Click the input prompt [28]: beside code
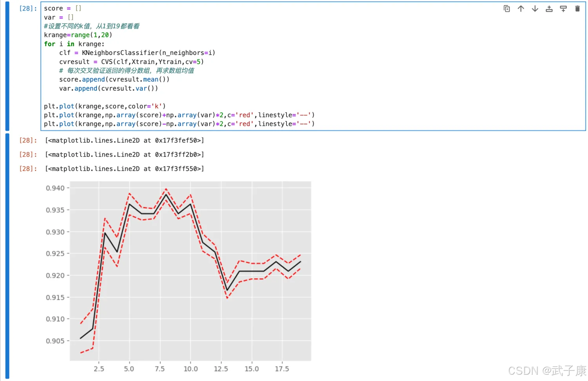Viewport: 588px width, 381px height. click(28, 8)
